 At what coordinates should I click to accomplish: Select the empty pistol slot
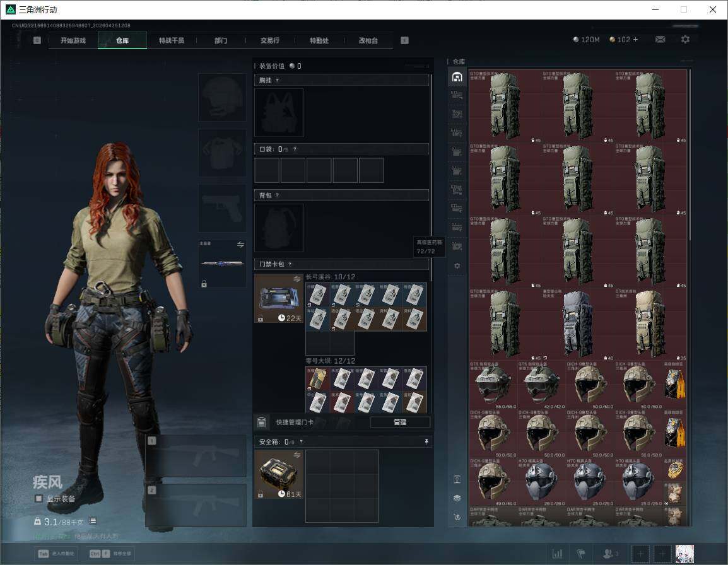(223, 209)
